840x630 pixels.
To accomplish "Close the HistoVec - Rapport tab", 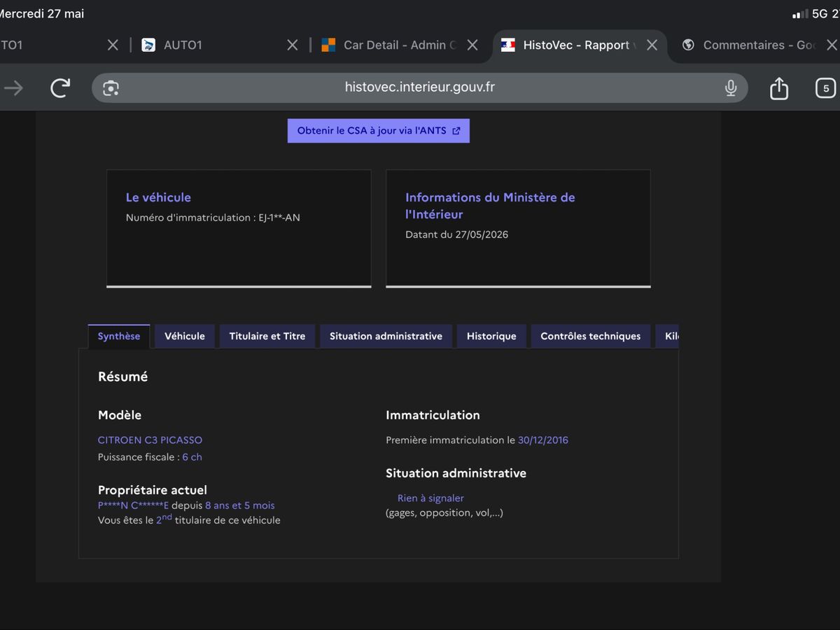I will [x=652, y=45].
